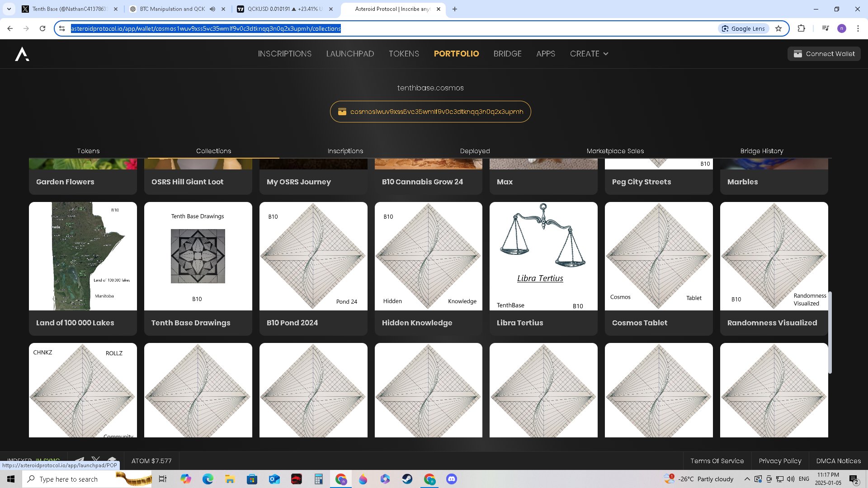Open the browser tab search chevron
This screenshot has height=488, width=868.
[9, 9]
